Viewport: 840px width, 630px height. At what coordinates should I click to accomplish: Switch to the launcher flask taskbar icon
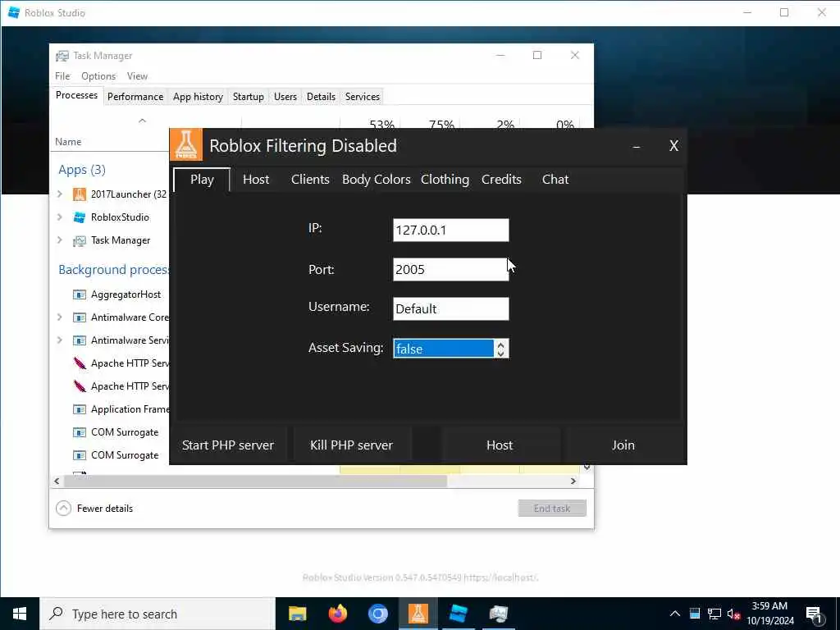[x=418, y=614]
